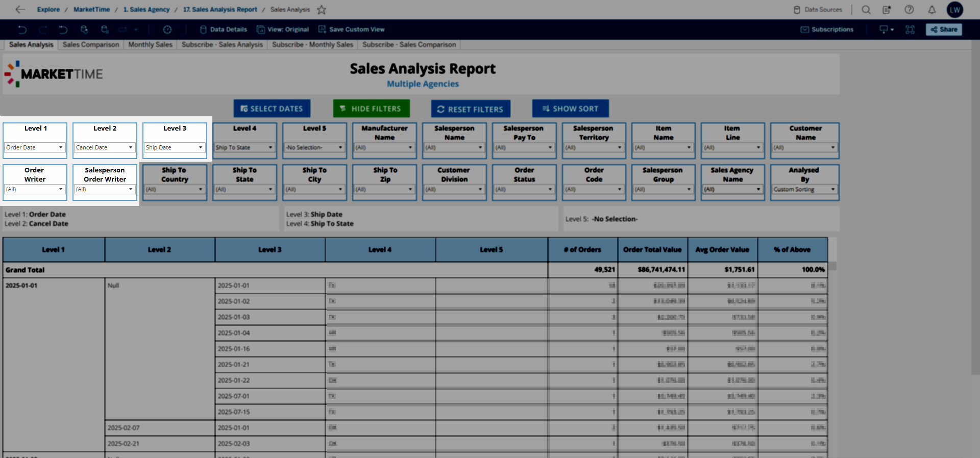The width and height of the screenshot is (980, 458).
Task: Click the Replay animation icon
Action: pos(122,30)
